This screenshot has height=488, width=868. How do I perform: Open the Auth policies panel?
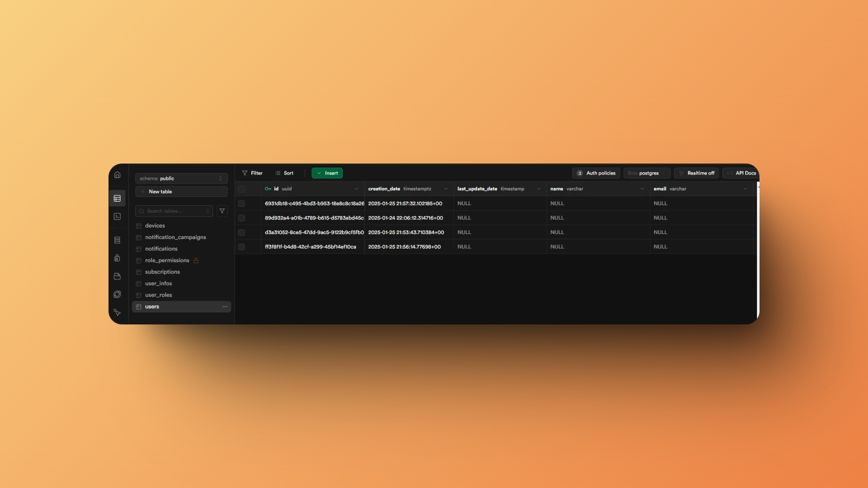point(595,173)
